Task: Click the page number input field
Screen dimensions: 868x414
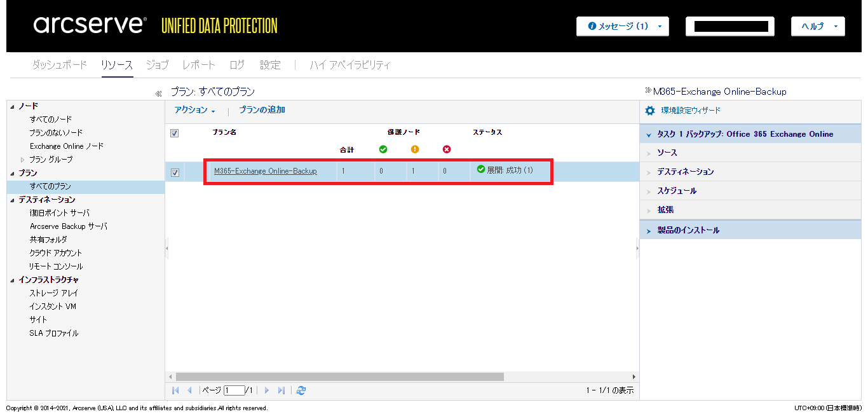Action: [234, 390]
